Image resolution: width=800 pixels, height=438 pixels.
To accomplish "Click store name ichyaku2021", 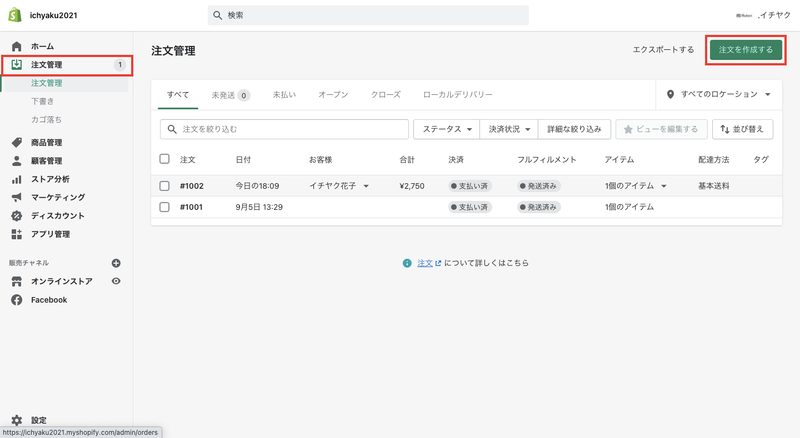I will (x=54, y=15).
